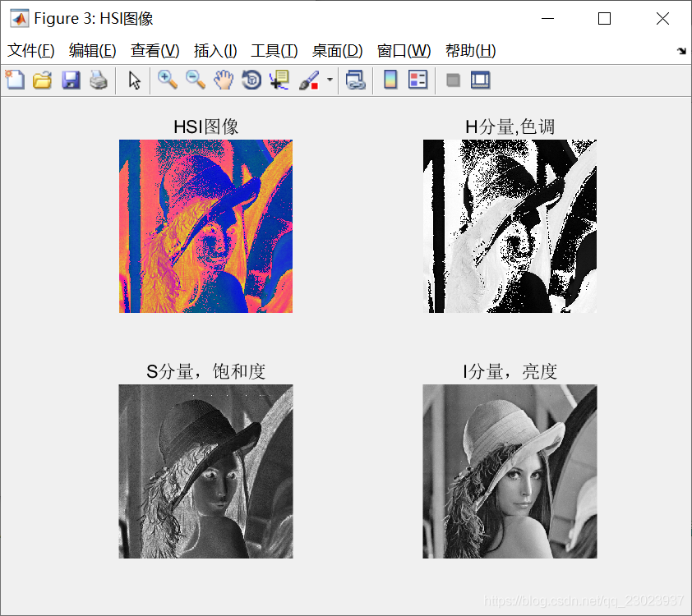Select the colorful HSI图像 subplot image
Screen dimensions: 692x616
coord(205,226)
